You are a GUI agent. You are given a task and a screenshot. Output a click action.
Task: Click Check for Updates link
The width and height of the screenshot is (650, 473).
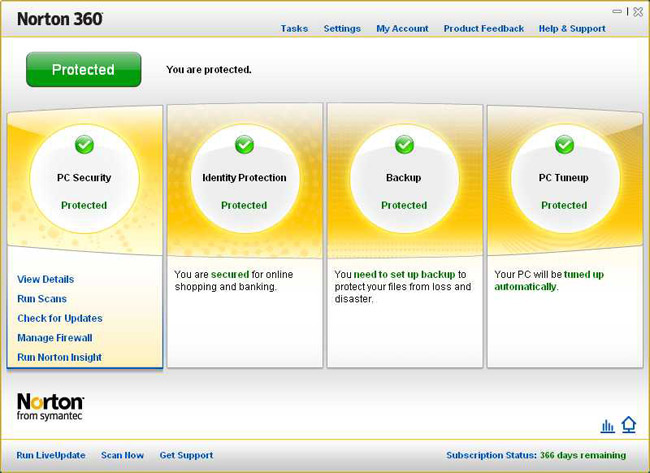pos(60,318)
